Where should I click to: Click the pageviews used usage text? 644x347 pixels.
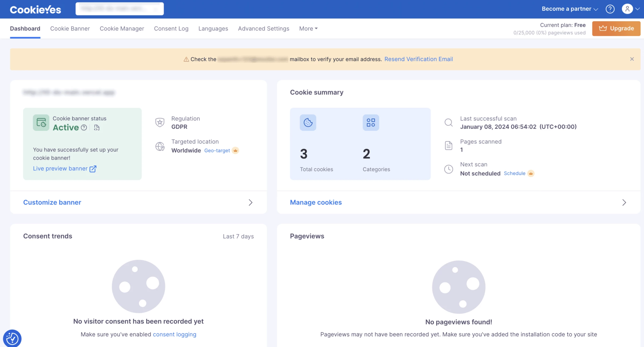point(549,33)
